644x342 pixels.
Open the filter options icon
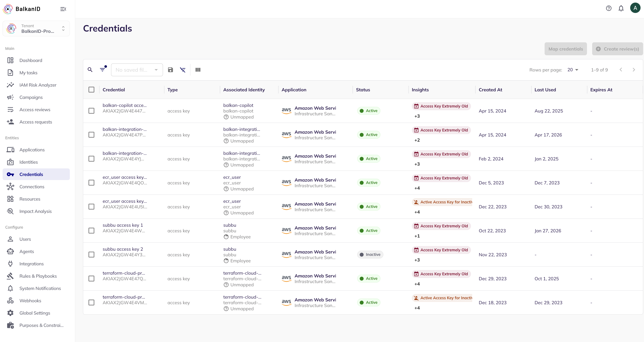coord(103,69)
